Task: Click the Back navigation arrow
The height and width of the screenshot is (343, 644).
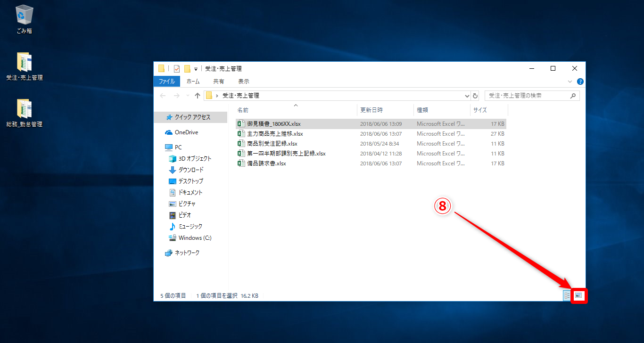Action: [163, 96]
